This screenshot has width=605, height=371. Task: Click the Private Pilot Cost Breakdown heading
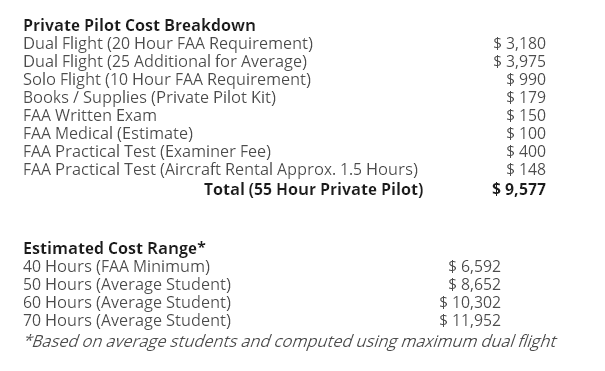point(139,25)
